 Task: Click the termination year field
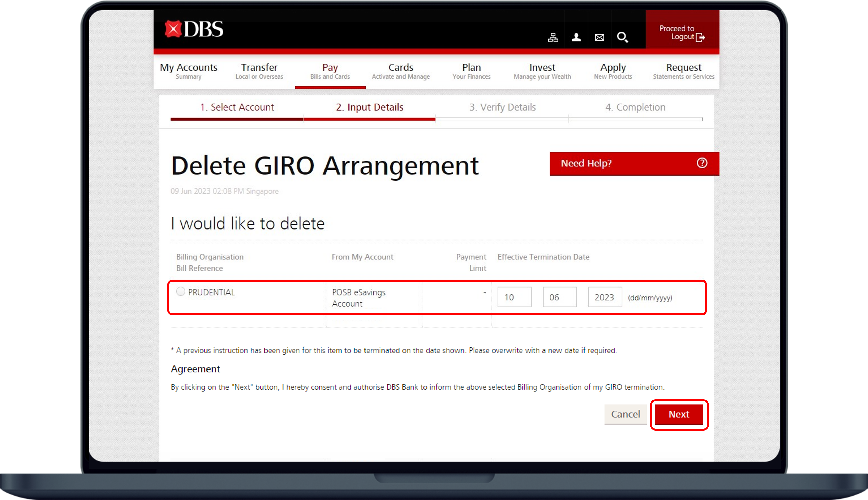click(x=605, y=297)
